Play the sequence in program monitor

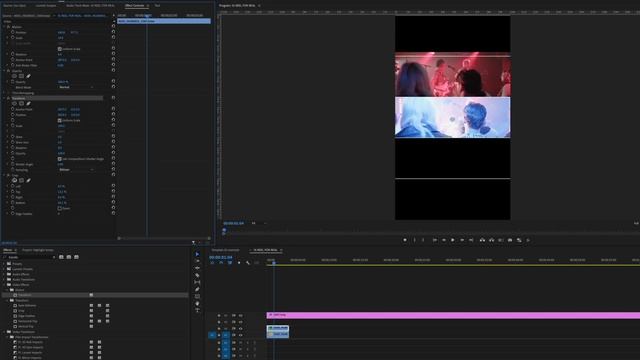click(x=453, y=240)
